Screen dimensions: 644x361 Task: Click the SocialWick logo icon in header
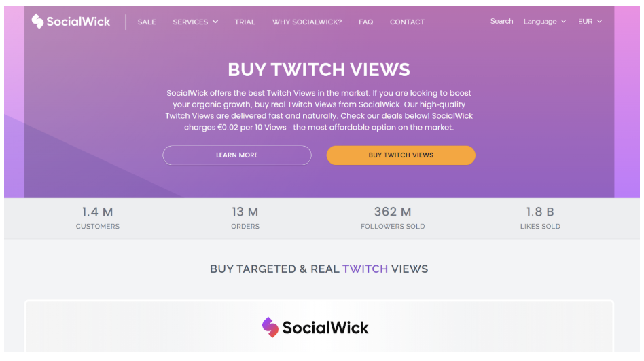[x=37, y=21]
